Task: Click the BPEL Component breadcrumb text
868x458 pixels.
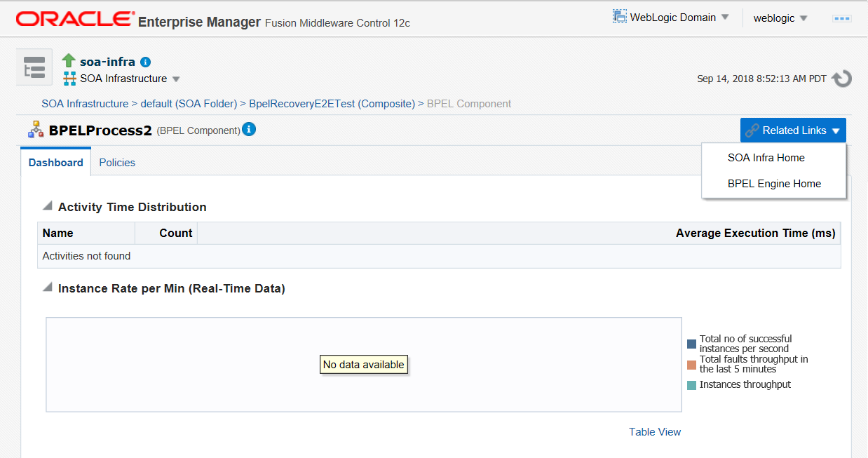Action: (x=469, y=104)
